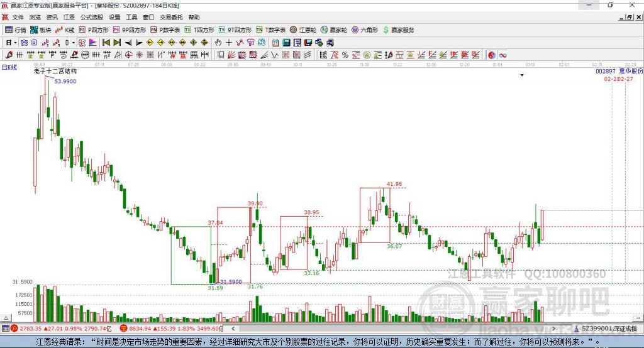The image size is (644, 348).
Task: Click the red-blue yin-yang icon
Action: [492, 55]
